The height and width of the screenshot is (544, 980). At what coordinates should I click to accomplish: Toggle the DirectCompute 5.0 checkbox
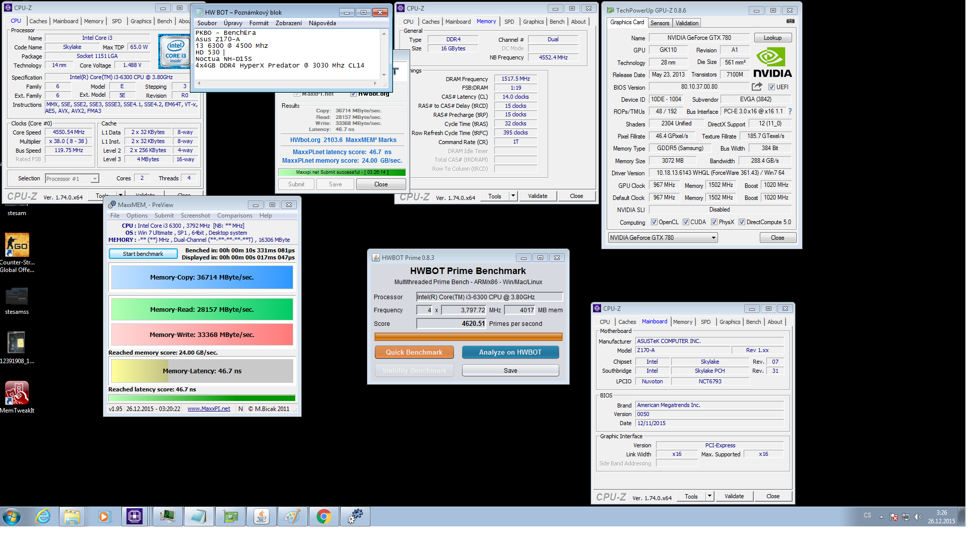pos(742,222)
